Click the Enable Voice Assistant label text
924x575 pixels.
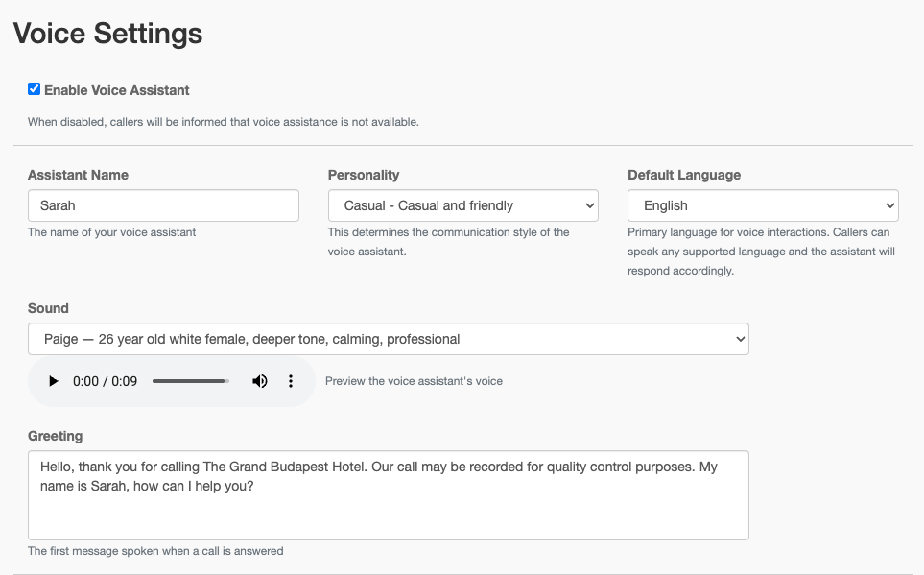(116, 90)
